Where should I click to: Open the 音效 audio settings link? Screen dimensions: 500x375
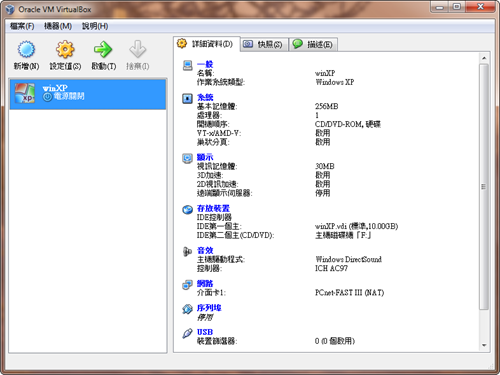pyautogui.click(x=205, y=250)
